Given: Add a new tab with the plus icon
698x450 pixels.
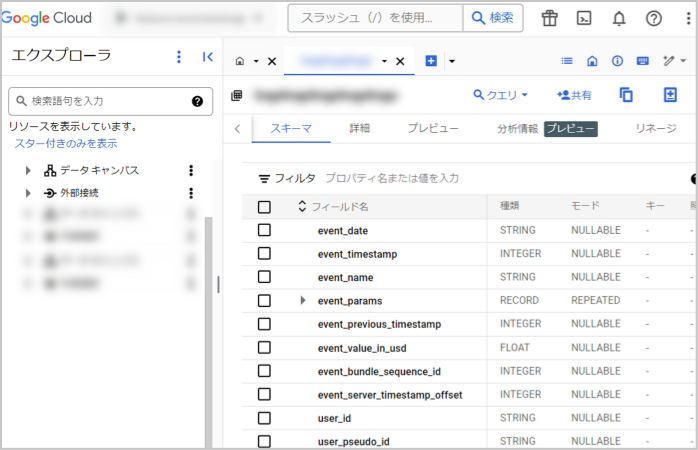Looking at the screenshot, I should click(x=431, y=61).
